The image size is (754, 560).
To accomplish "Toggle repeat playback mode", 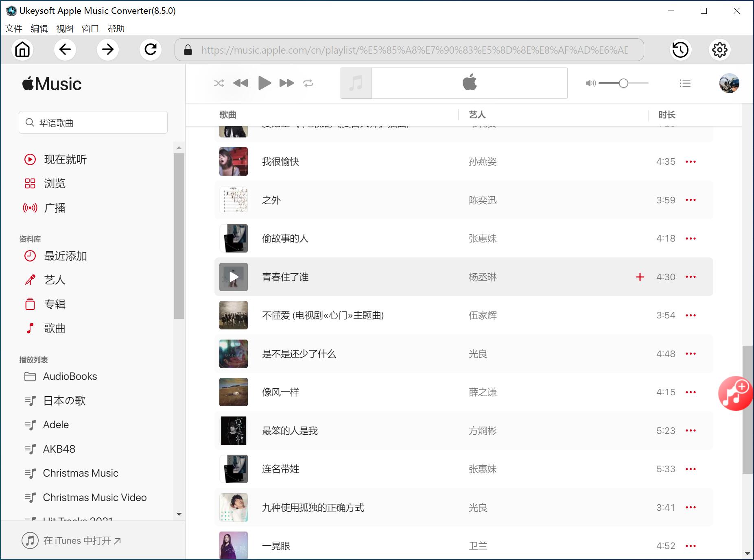I will pyautogui.click(x=308, y=83).
